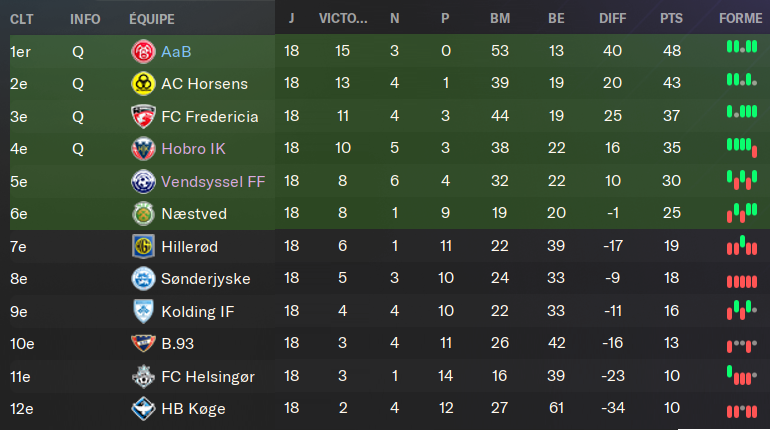Click the HB Køge diamond logo
This screenshot has width=770, height=430.
pos(143,408)
